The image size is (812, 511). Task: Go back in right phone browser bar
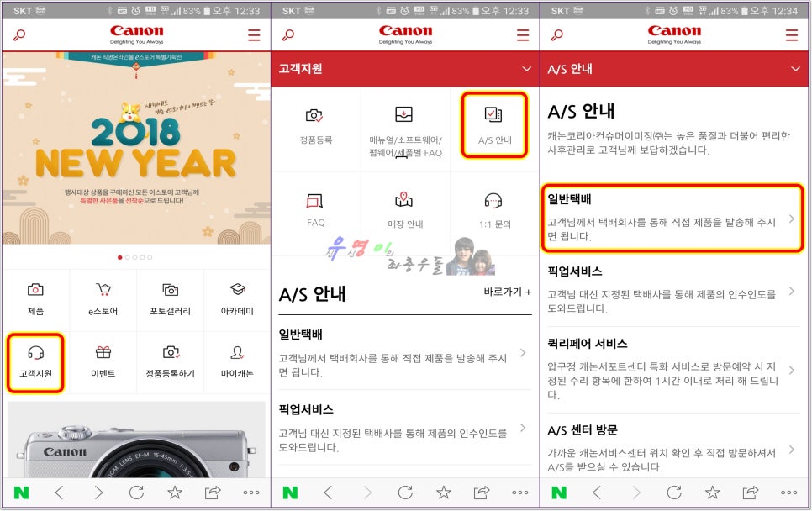click(x=597, y=493)
